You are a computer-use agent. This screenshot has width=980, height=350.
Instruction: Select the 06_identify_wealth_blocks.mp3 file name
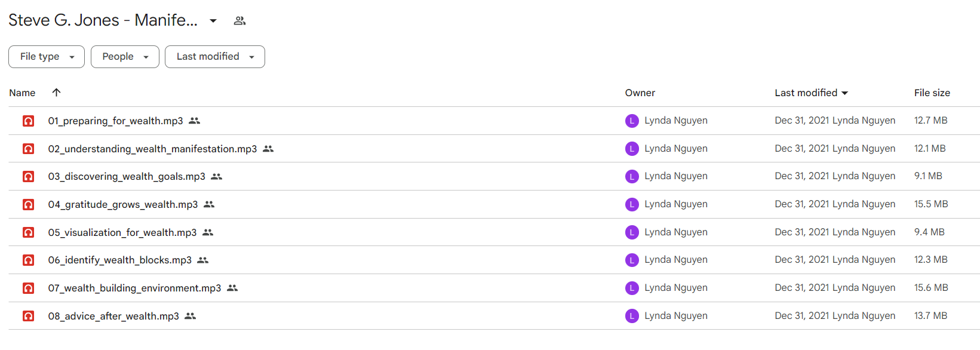tap(120, 260)
